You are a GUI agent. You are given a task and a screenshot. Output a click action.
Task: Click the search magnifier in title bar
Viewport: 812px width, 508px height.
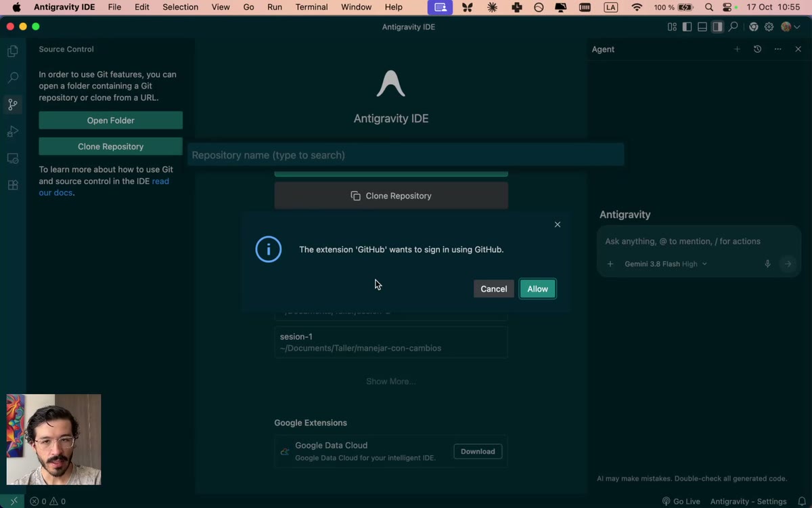click(x=733, y=27)
